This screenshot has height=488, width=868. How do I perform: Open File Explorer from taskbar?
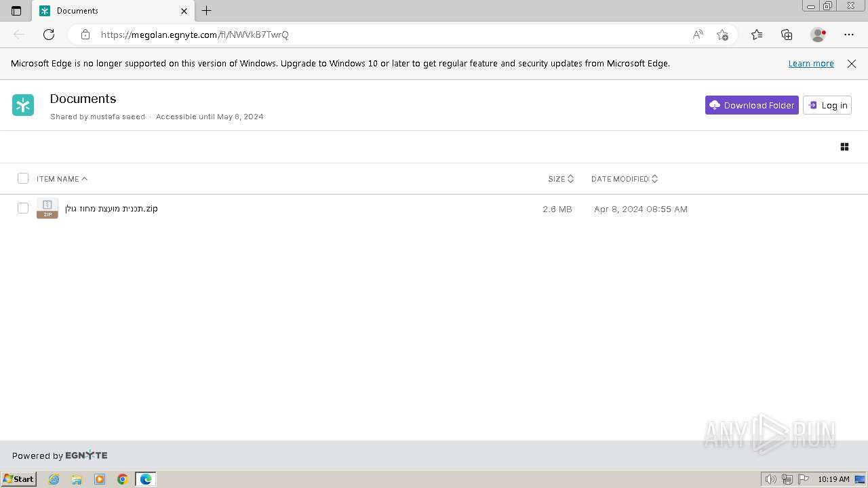click(x=77, y=479)
